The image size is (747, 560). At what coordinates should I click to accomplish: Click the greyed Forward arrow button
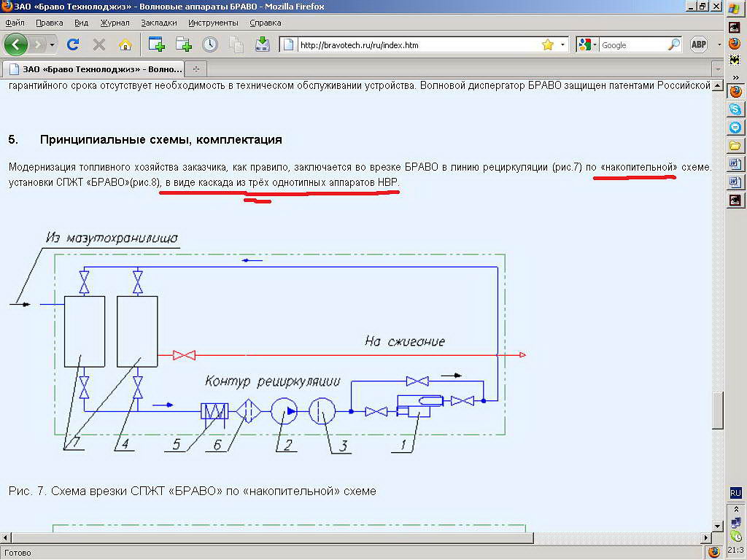[38, 44]
